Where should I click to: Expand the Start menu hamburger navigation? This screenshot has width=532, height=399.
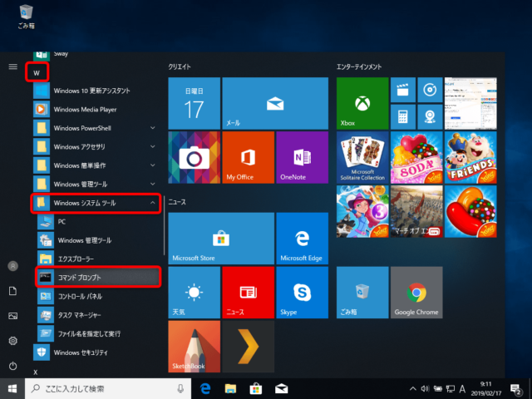pos(13,66)
